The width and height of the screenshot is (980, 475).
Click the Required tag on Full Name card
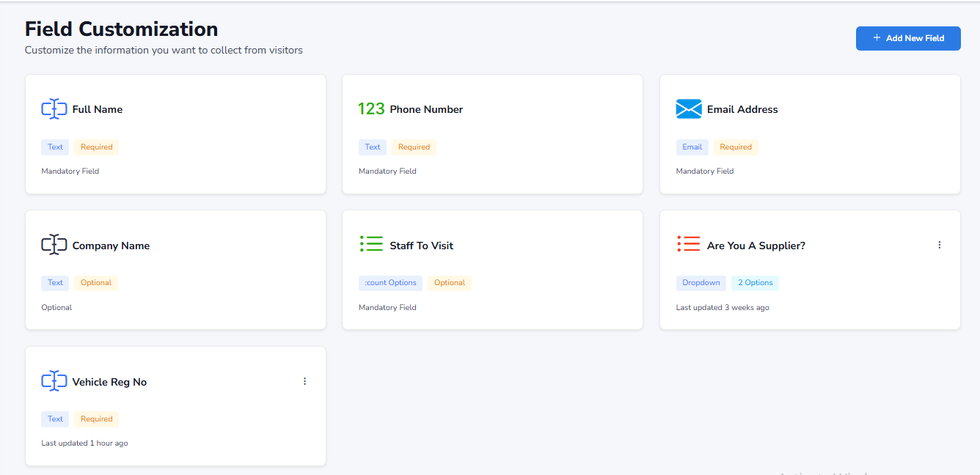click(x=97, y=147)
